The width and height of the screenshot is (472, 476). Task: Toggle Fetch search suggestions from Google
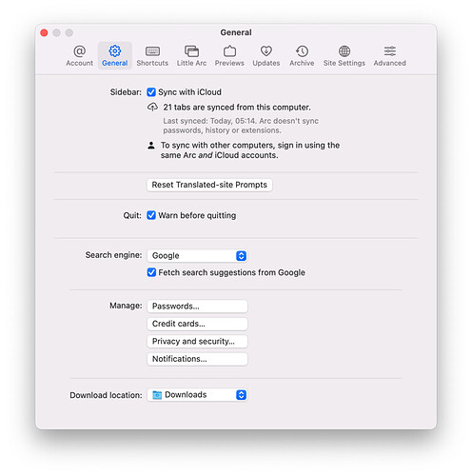coord(151,272)
